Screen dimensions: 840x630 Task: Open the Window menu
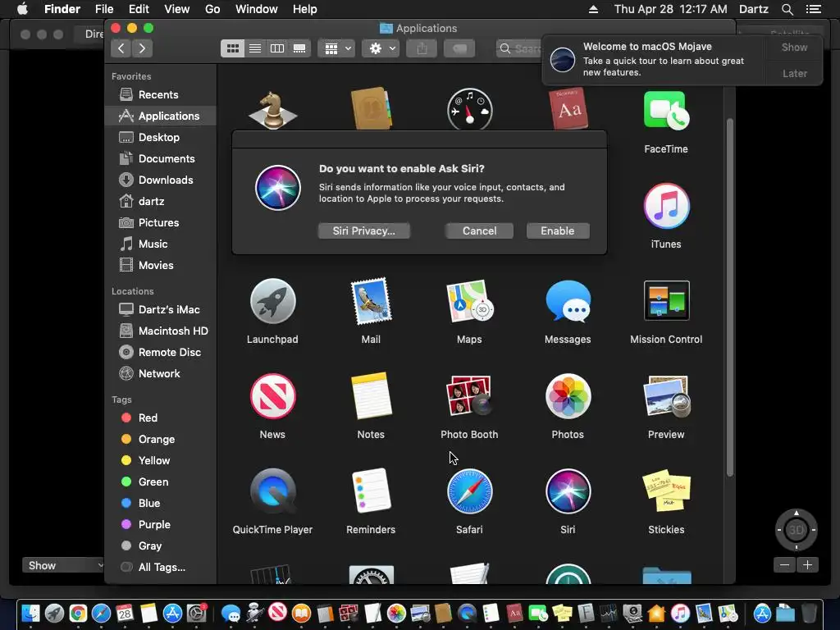click(x=257, y=9)
